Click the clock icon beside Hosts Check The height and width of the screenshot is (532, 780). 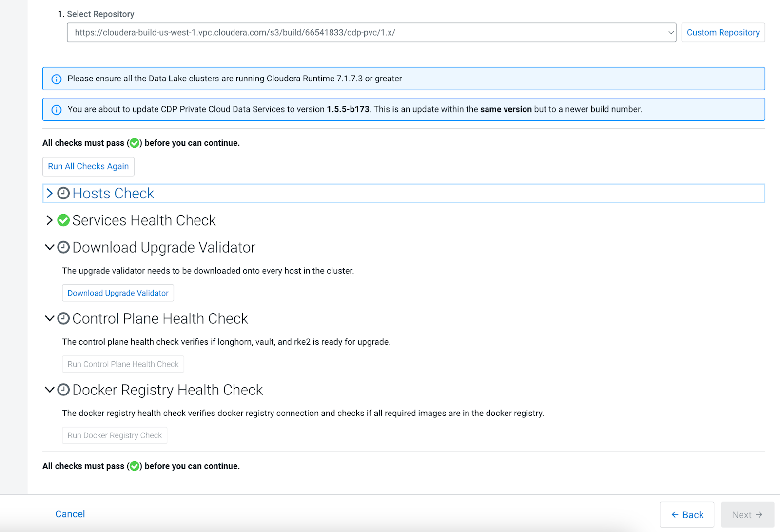click(63, 194)
